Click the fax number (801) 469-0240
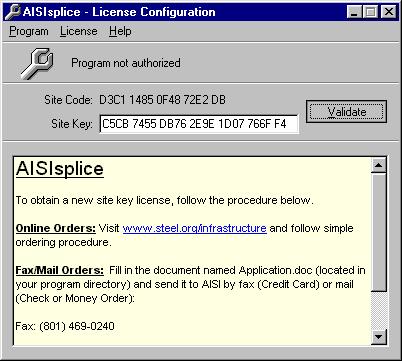The width and height of the screenshot is (402, 361). (x=77, y=326)
